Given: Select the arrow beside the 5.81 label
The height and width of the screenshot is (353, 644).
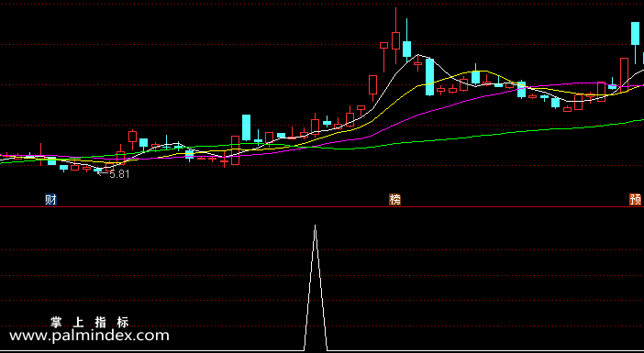Looking at the screenshot, I should (x=103, y=173).
